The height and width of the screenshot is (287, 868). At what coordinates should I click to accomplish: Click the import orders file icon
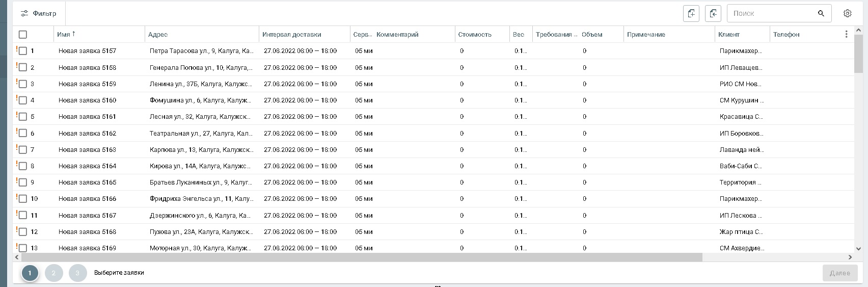[x=713, y=14]
